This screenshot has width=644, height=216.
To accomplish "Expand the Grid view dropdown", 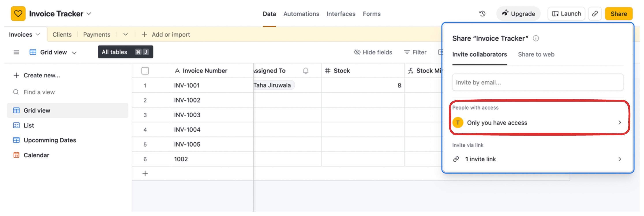I will click(x=75, y=52).
